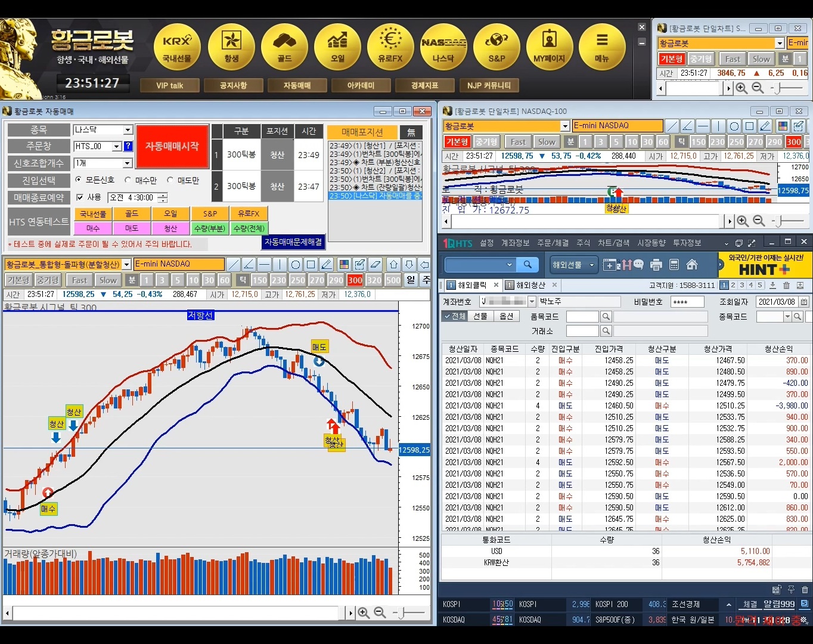Image resolution: width=813 pixels, height=644 pixels.
Task: Switch to 해외청산 tab
Action: coord(530,285)
